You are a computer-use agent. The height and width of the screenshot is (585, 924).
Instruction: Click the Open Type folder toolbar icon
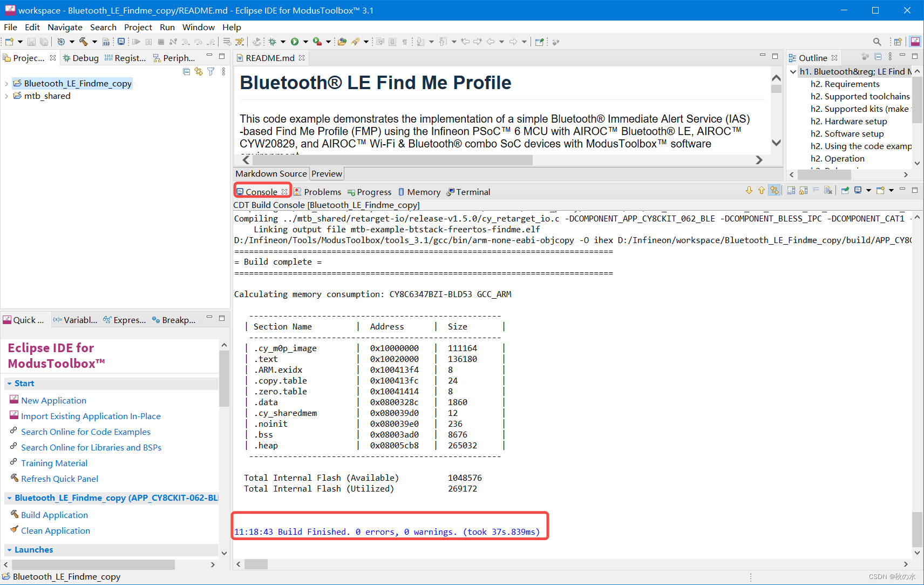click(x=342, y=42)
